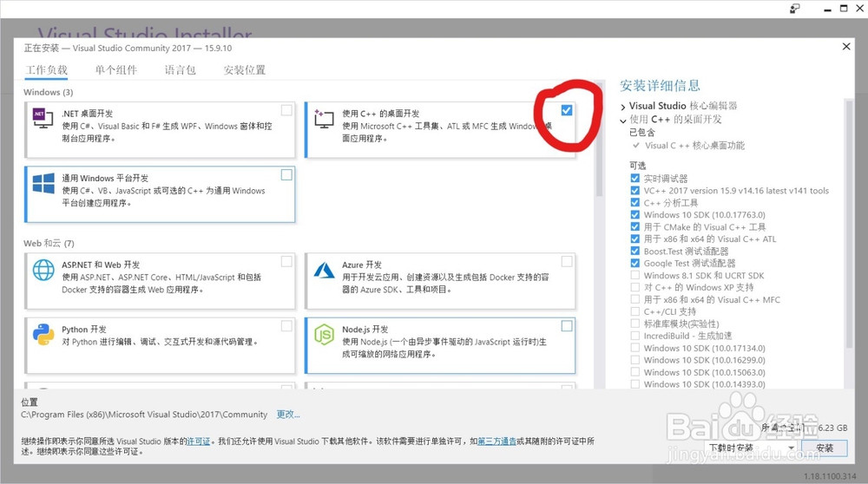Viewport: 868px width, 484px height.
Task: Click the 安装 button
Action: [825, 448]
